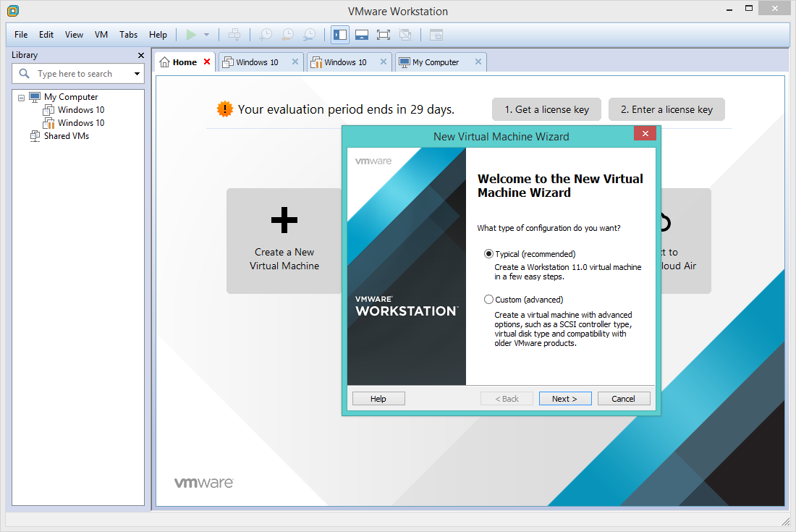796x532 pixels.
Task: Click the console view toolbar icon
Action: (x=436, y=35)
